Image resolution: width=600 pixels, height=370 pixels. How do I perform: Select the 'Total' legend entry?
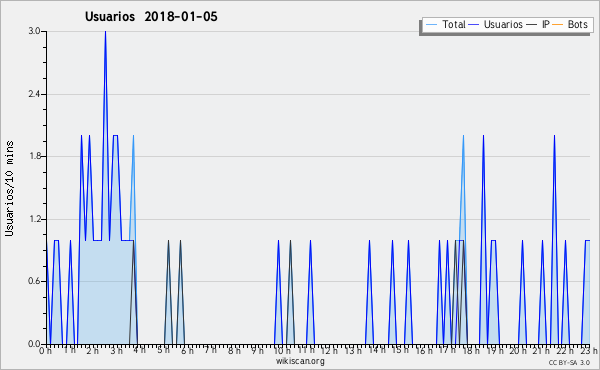[x=454, y=24]
